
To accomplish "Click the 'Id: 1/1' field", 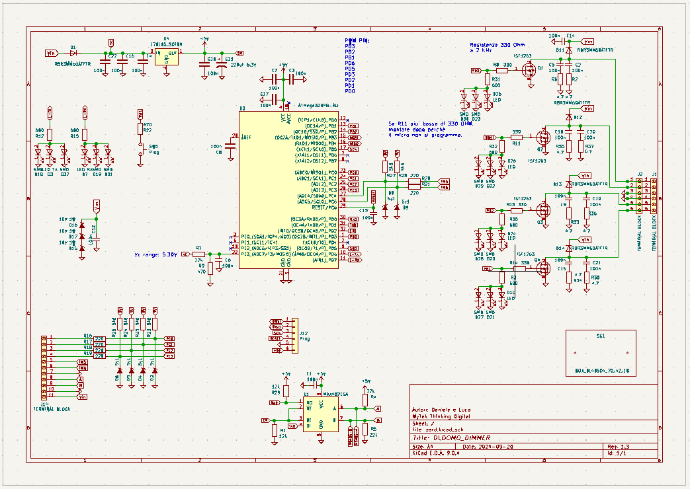I will 617,453.
